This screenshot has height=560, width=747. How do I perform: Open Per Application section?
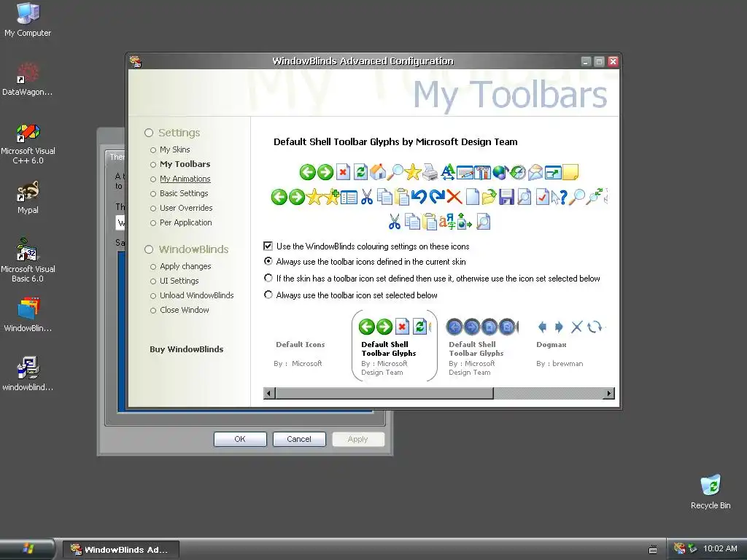coord(186,222)
